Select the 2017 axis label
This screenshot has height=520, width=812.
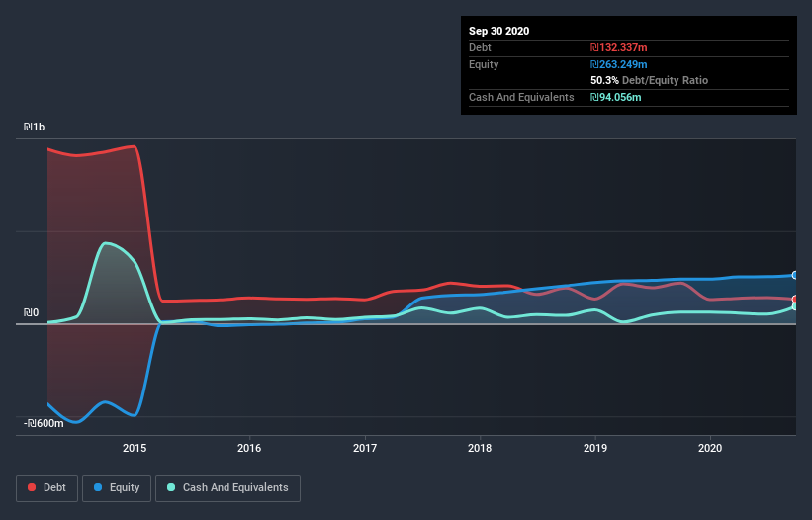pos(365,448)
